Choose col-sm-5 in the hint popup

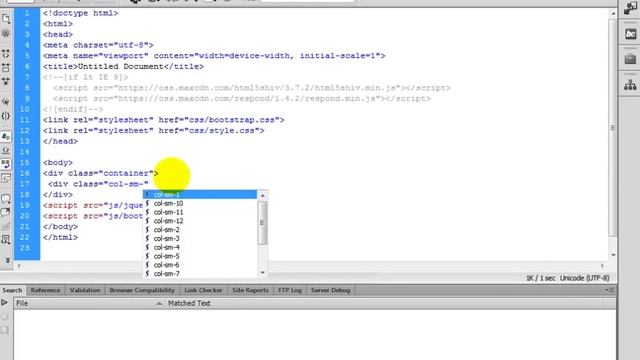pos(200,256)
